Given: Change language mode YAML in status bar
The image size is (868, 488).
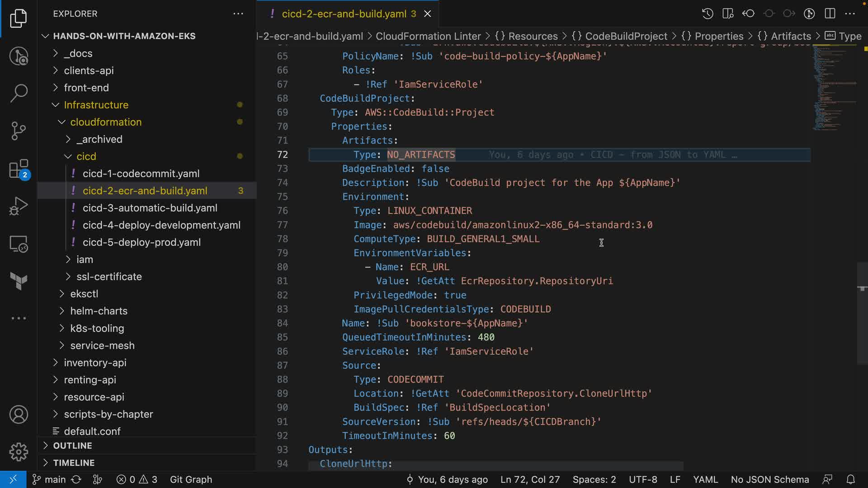Looking at the screenshot, I should 705,479.
